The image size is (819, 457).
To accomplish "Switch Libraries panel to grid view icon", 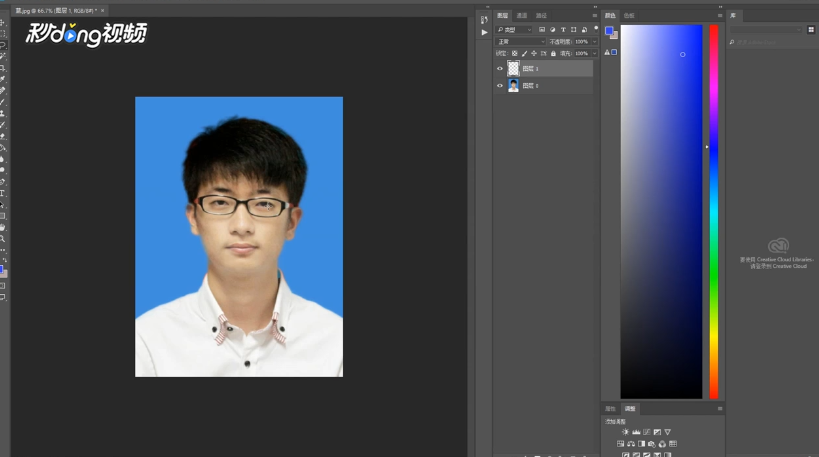I will pos(811,30).
